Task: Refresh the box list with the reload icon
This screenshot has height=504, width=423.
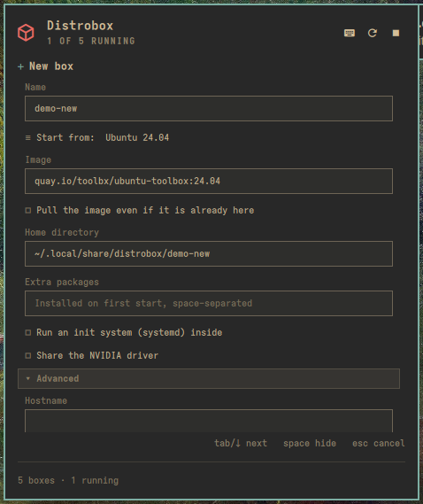Action: (x=373, y=33)
